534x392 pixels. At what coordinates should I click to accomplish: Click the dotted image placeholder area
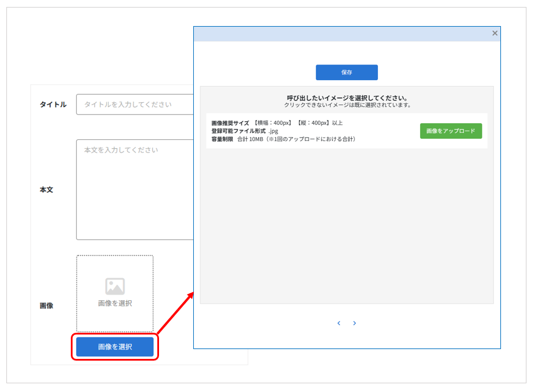click(x=115, y=293)
